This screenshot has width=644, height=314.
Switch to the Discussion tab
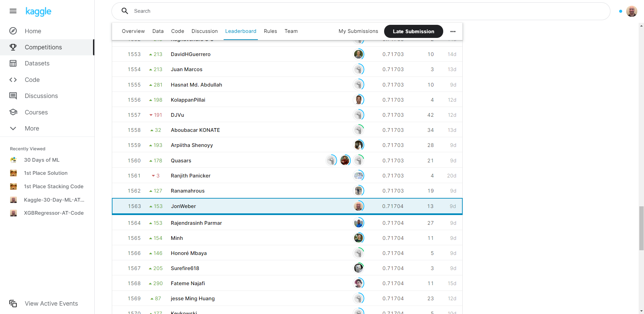204,31
